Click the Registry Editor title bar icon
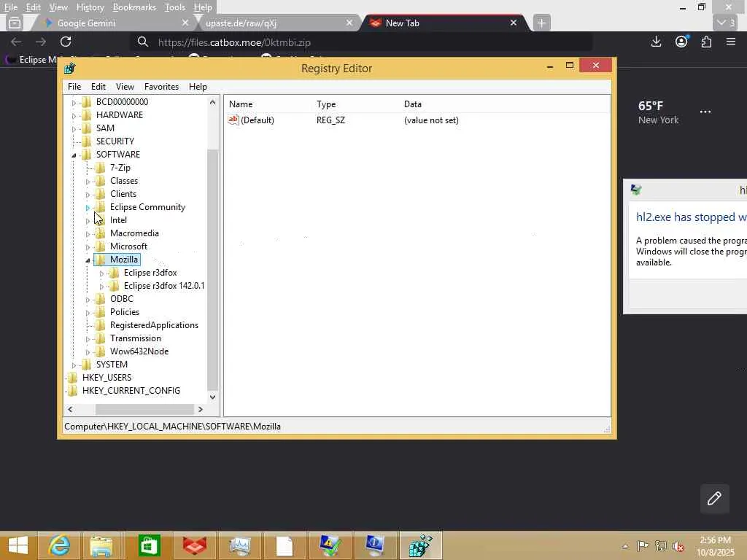747x560 pixels. pos(70,69)
